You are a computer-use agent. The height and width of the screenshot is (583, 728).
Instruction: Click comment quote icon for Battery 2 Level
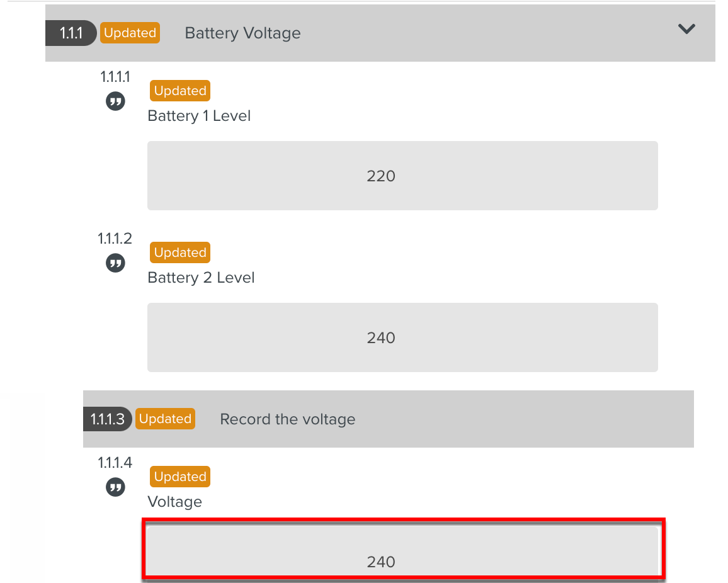pyautogui.click(x=115, y=263)
